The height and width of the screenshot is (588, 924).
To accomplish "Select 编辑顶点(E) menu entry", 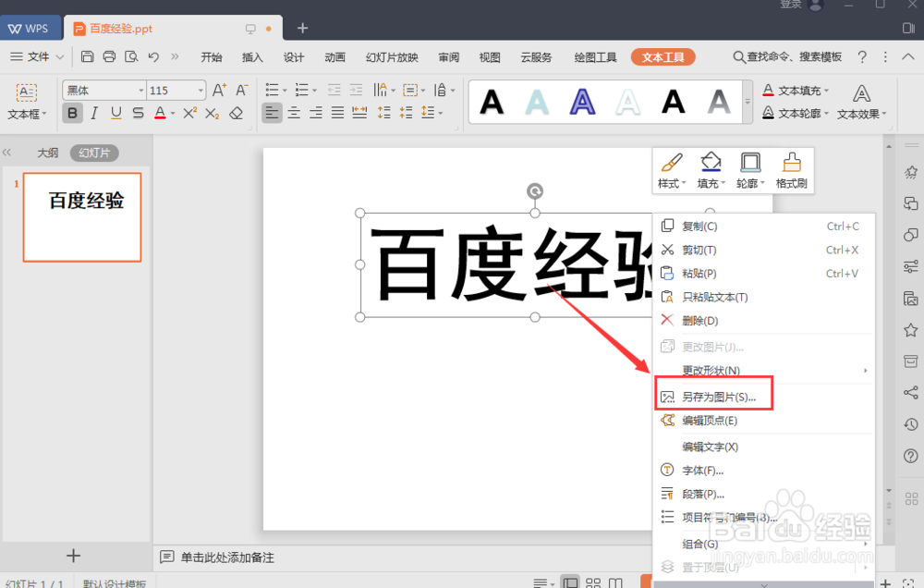I will click(763, 421).
